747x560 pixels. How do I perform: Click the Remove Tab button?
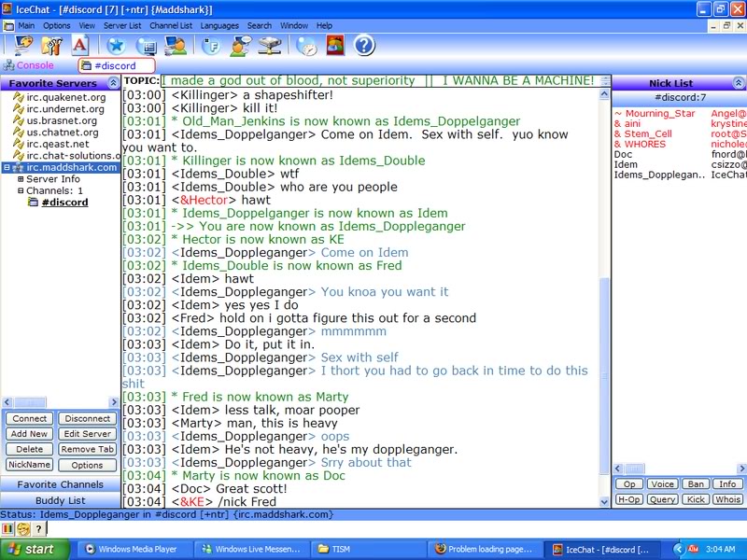click(x=87, y=449)
